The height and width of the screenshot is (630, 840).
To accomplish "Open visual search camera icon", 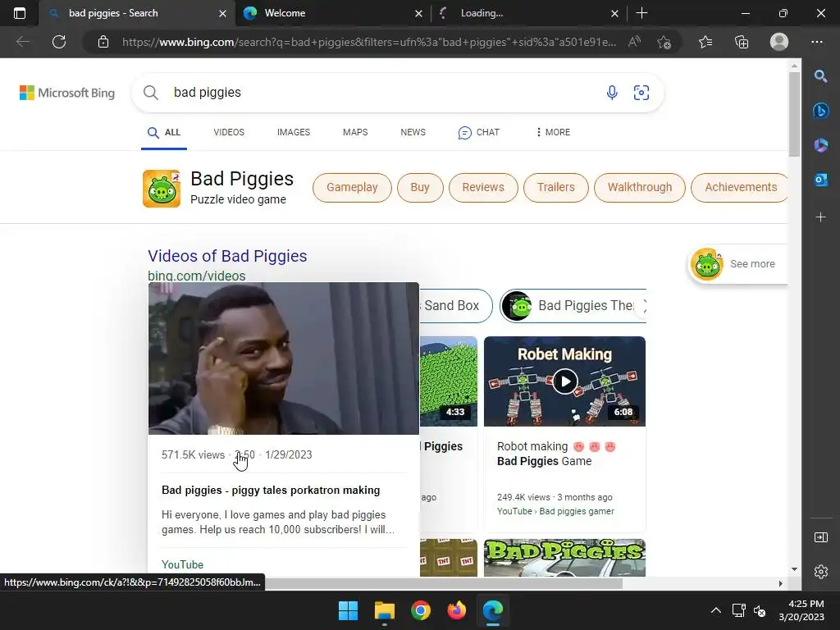I will (641, 93).
